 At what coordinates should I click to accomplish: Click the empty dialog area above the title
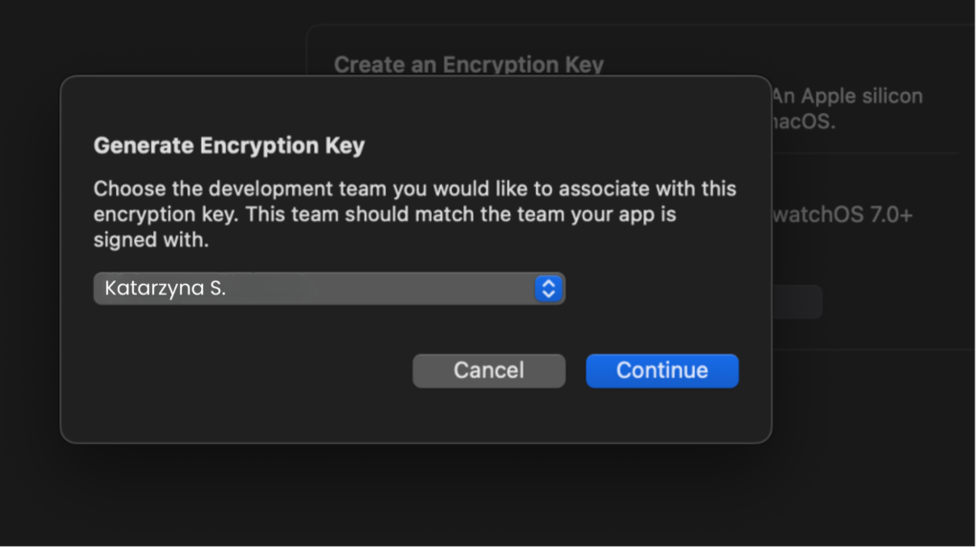412,103
